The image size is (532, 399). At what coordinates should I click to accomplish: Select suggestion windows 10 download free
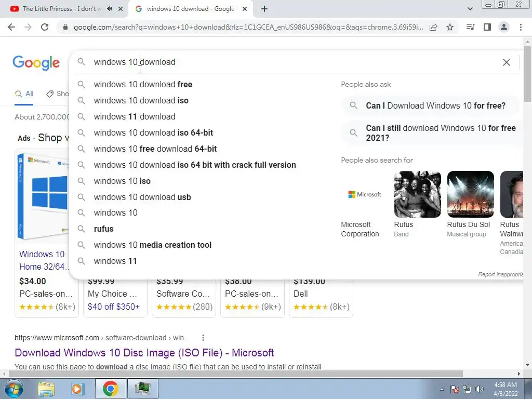coord(143,85)
